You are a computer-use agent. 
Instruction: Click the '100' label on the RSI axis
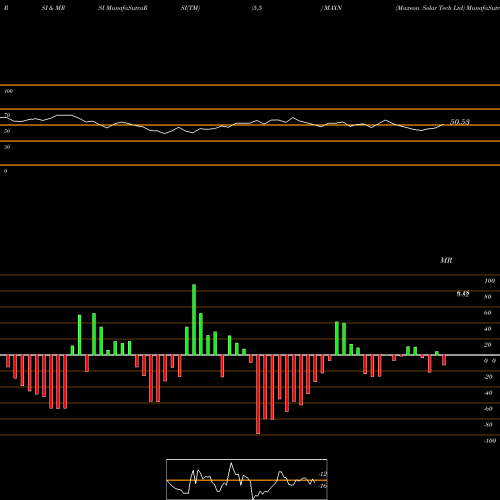pyautogui.click(x=8, y=91)
